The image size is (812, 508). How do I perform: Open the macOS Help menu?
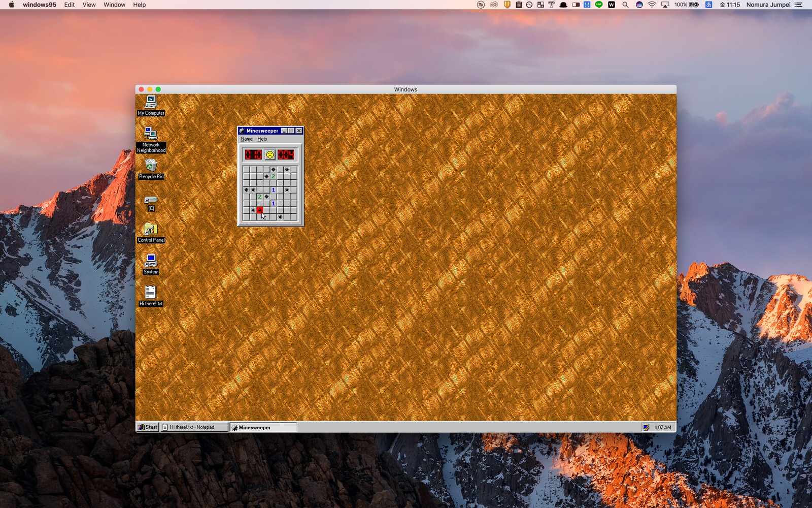[140, 5]
